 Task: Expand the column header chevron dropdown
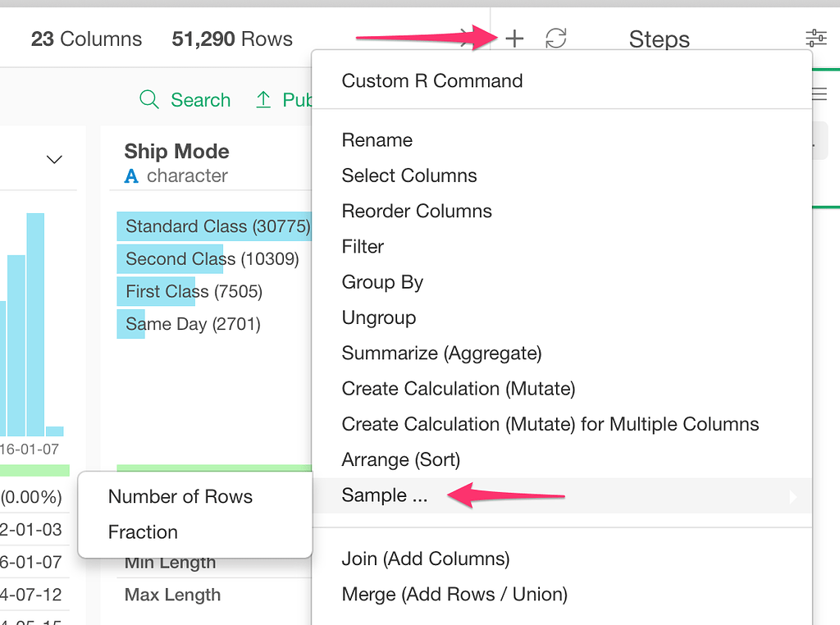54,159
